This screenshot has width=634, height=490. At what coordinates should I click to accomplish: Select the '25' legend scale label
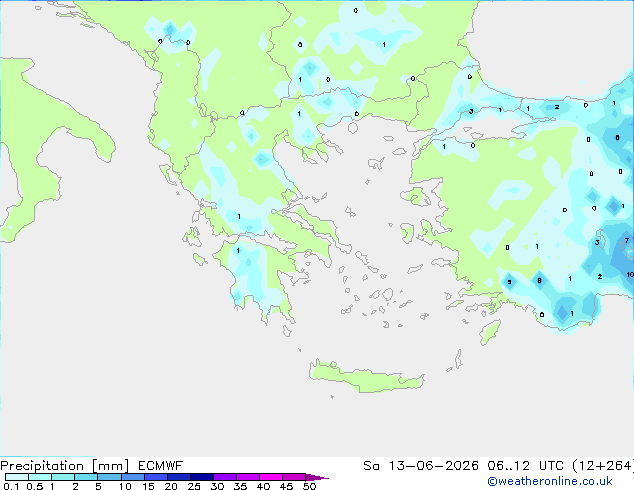pyautogui.click(x=194, y=486)
